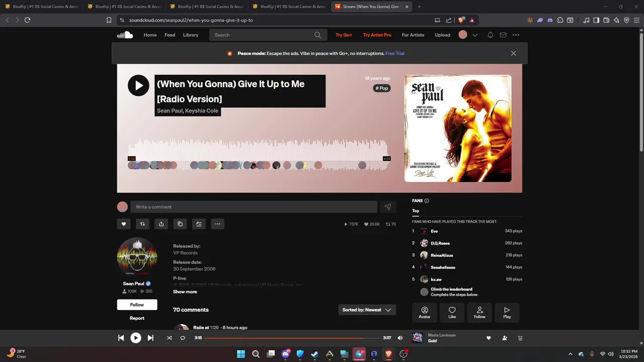Click the # Pop genre tag

[x=382, y=88]
